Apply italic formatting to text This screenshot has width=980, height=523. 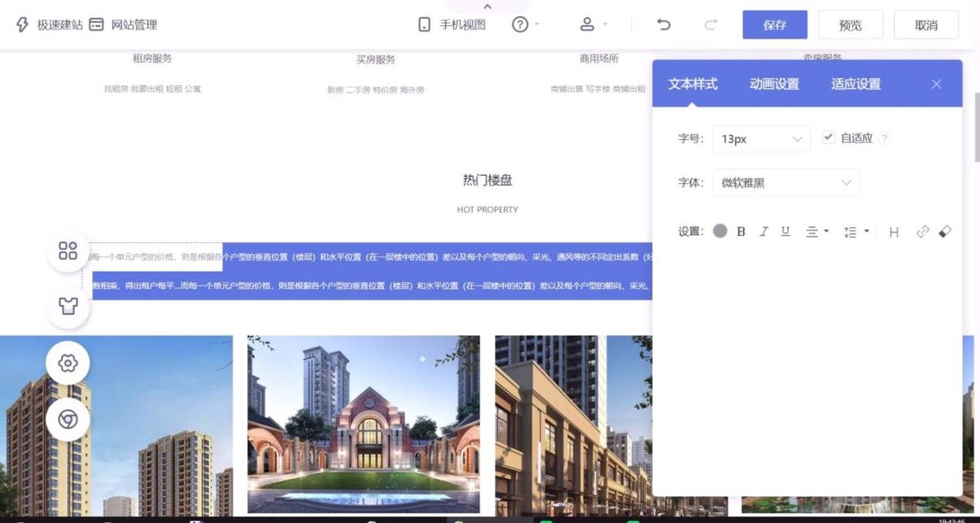763,231
